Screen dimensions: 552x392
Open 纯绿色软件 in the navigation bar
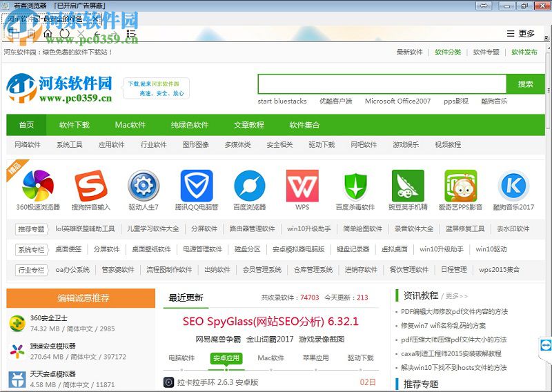pos(190,125)
